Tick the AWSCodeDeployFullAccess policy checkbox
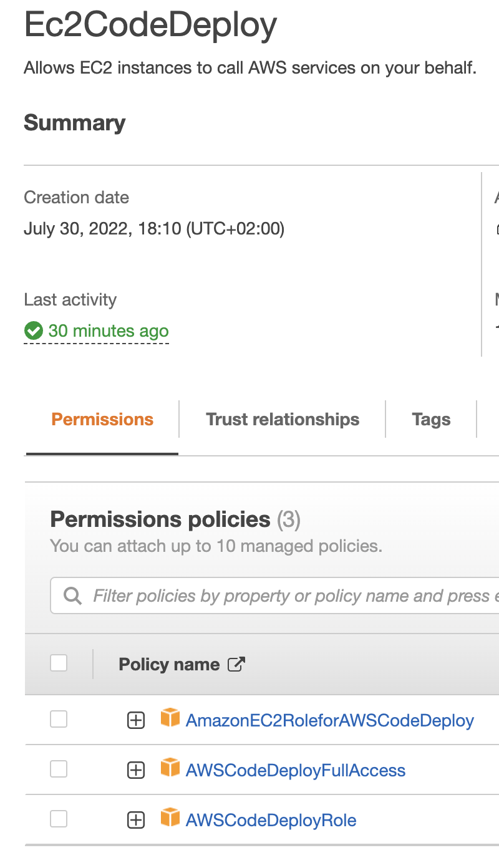This screenshot has width=499, height=868. tap(59, 769)
